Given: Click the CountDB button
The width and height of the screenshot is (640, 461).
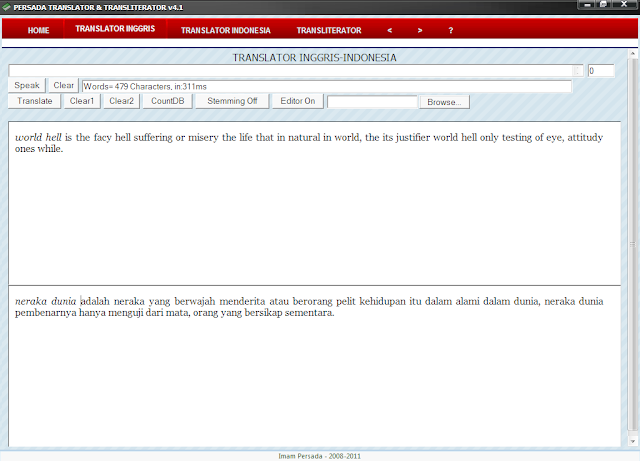Looking at the screenshot, I should (x=167, y=101).
